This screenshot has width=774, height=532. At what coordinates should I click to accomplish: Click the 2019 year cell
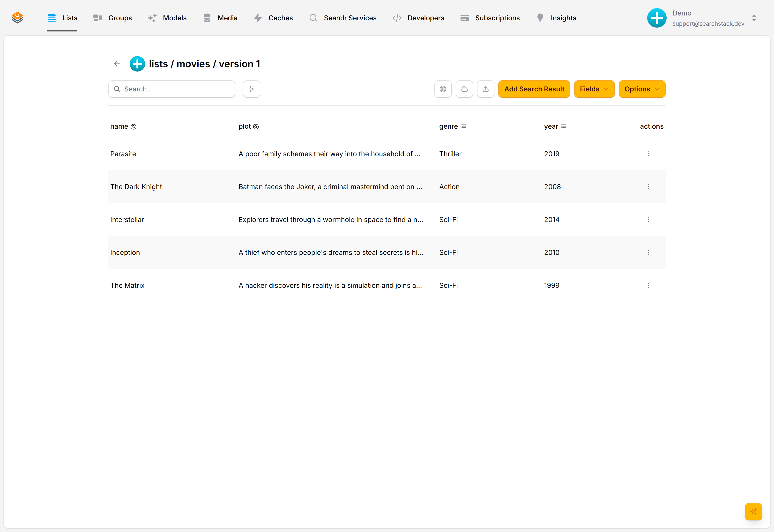tap(552, 154)
